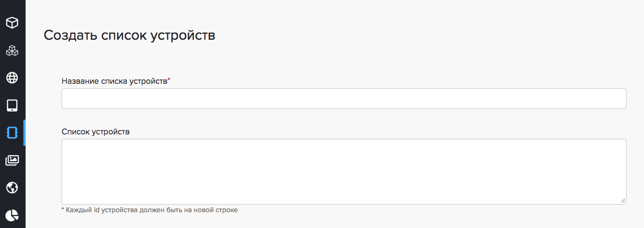Click the red required asterisk marker
The height and width of the screenshot is (228, 644).
point(169,80)
